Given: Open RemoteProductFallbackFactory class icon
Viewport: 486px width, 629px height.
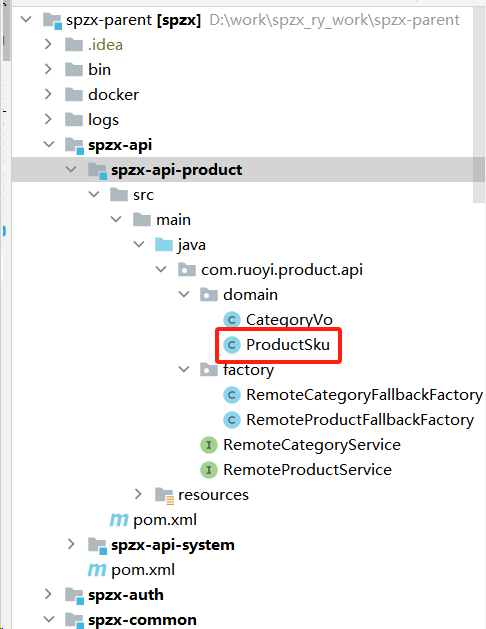Looking at the screenshot, I should (231, 420).
